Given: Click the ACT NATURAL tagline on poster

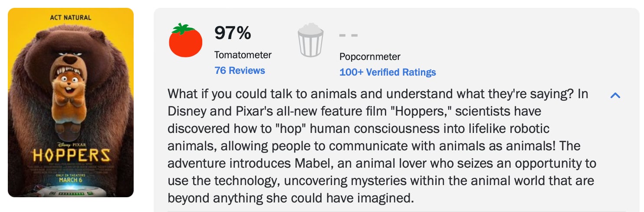Looking at the screenshot, I should point(71,18).
